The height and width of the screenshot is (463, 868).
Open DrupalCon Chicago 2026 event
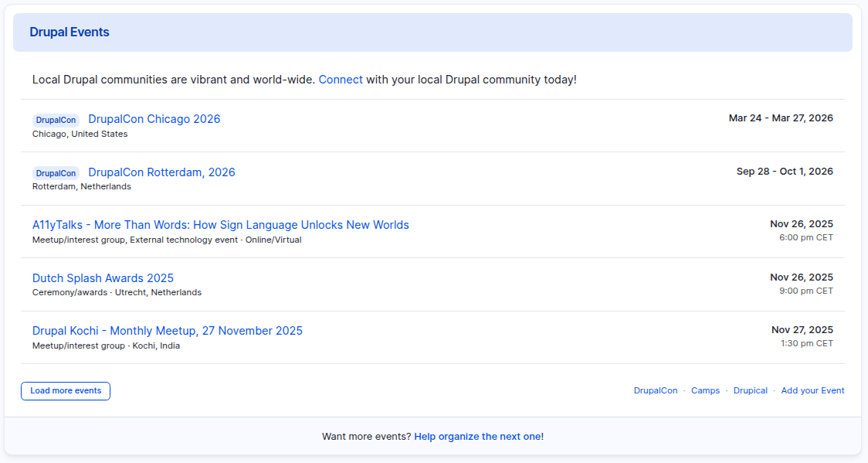(154, 119)
